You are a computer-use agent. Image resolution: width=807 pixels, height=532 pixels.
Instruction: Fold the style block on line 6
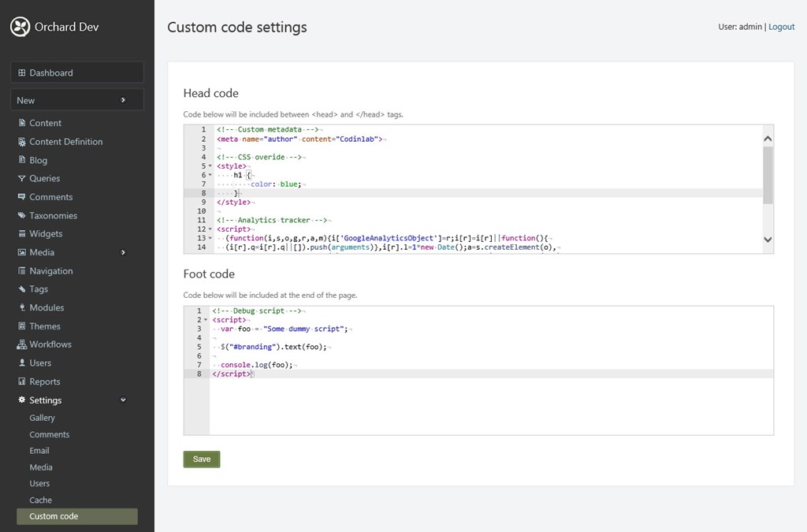(x=210, y=175)
